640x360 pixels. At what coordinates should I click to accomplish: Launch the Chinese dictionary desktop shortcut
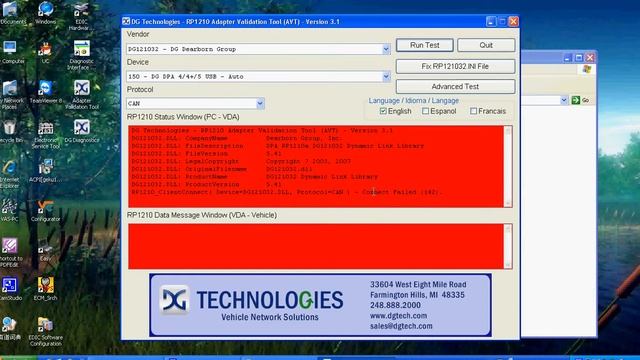pyautogui.click(x=10, y=329)
